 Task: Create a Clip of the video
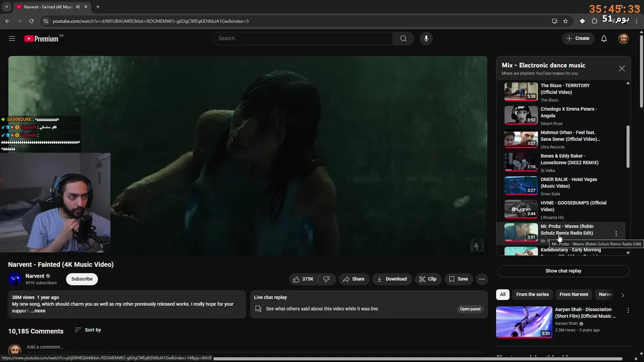tap(428, 279)
